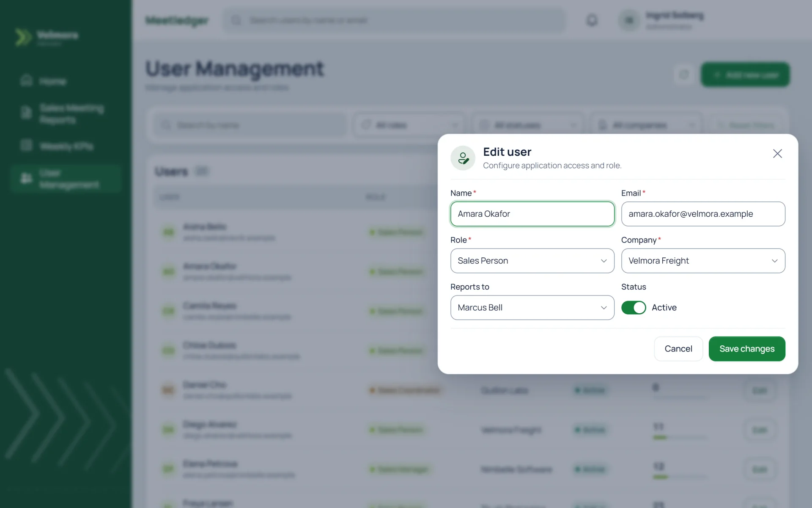Click the edit user avatar icon
The height and width of the screenshot is (508, 812).
[463, 158]
